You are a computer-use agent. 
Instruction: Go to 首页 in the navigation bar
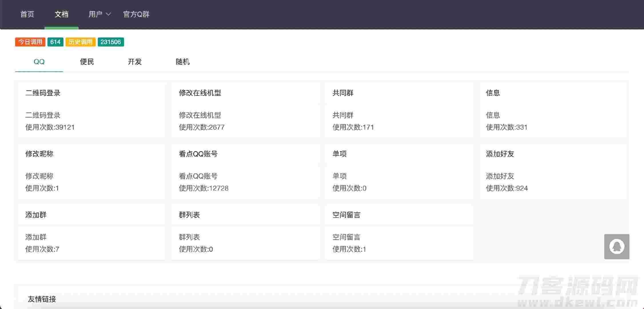(27, 14)
